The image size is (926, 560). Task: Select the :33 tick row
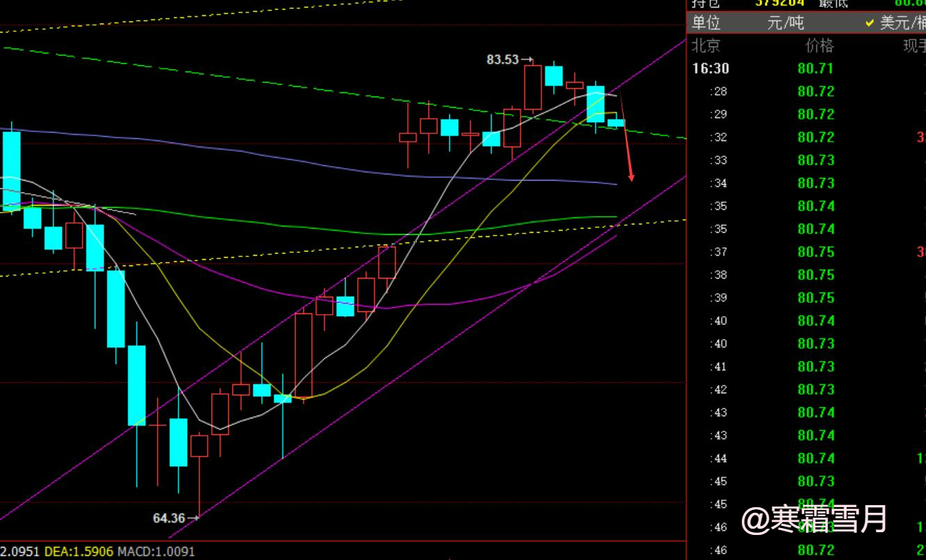(807, 160)
